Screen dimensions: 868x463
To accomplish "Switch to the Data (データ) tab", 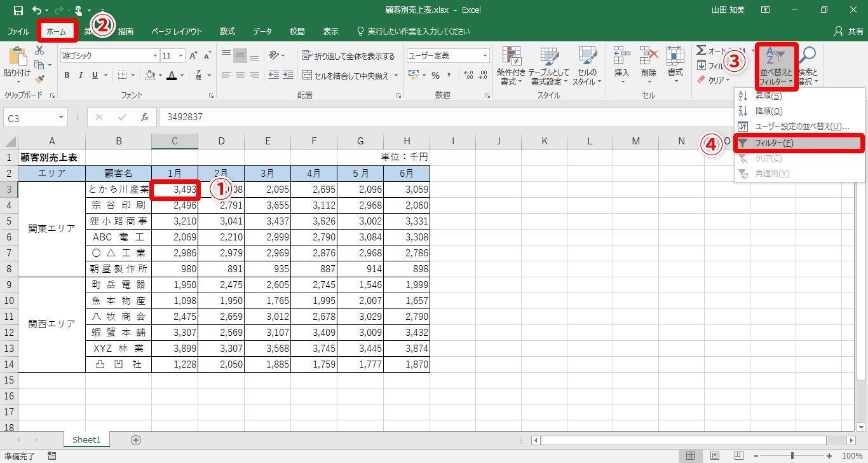I will point(262,31).
